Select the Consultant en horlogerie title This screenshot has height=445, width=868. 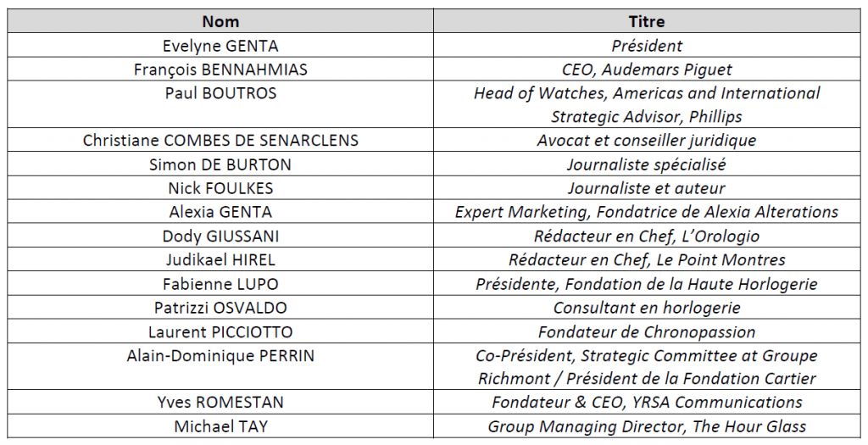[647, 308]
